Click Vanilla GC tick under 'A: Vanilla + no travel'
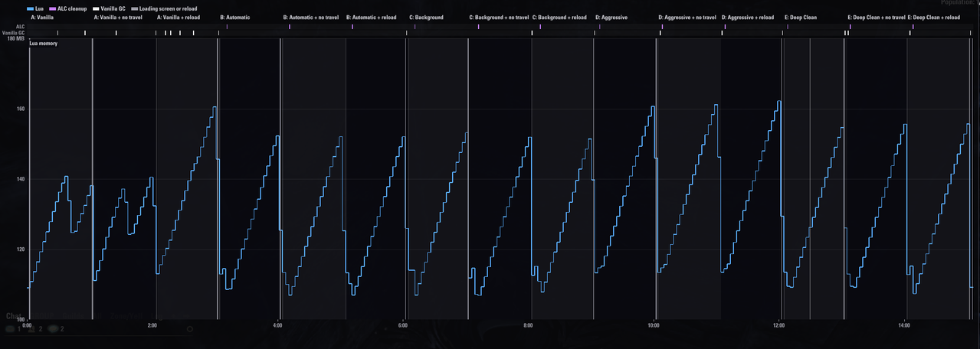This screenshot has width=980, height=349. click(116, 33)
